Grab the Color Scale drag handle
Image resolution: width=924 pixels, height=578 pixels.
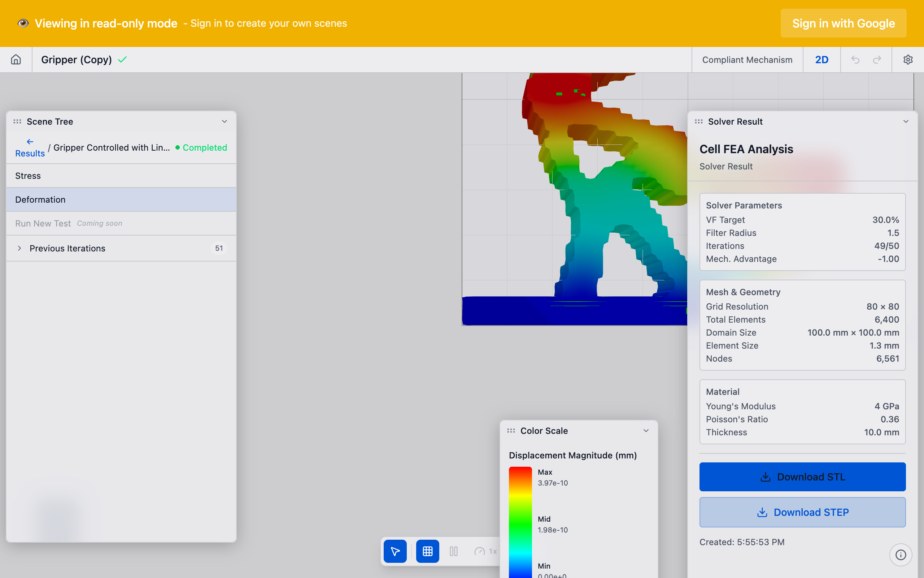pos(511,431)
